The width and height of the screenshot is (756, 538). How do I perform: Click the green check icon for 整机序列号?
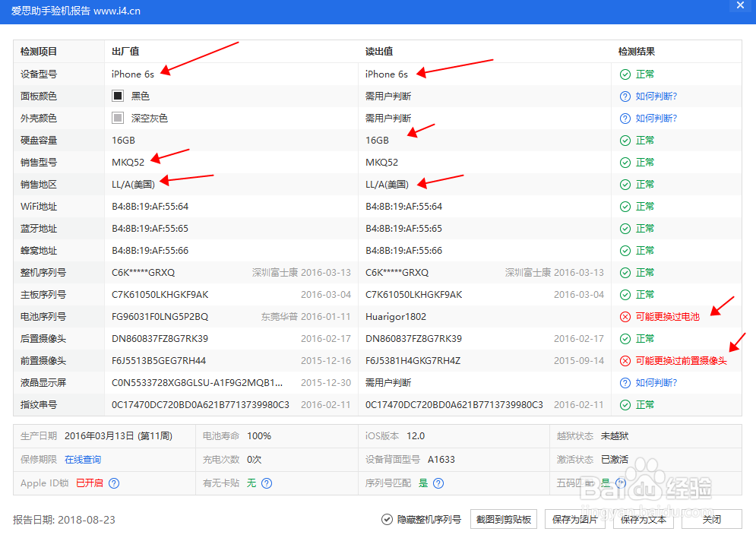pyautogui.click(x=625, y=273)
